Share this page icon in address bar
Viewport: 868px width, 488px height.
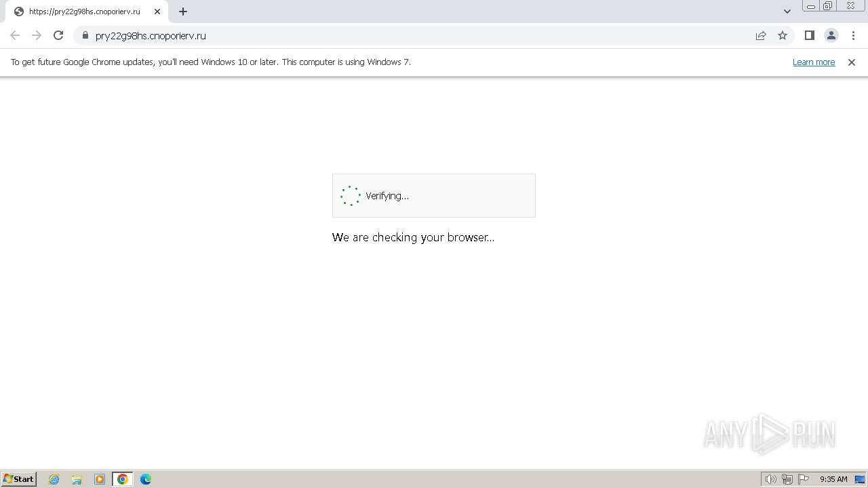[761, 35]
